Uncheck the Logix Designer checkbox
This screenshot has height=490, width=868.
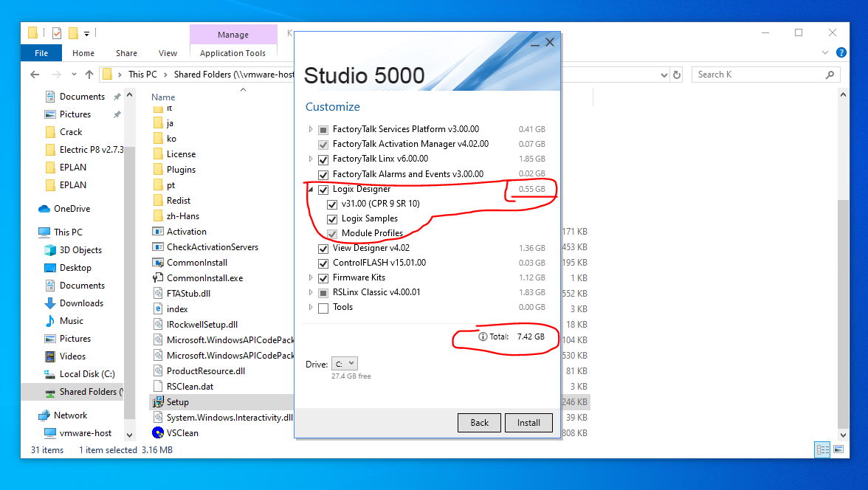click(x=323, y=190)
